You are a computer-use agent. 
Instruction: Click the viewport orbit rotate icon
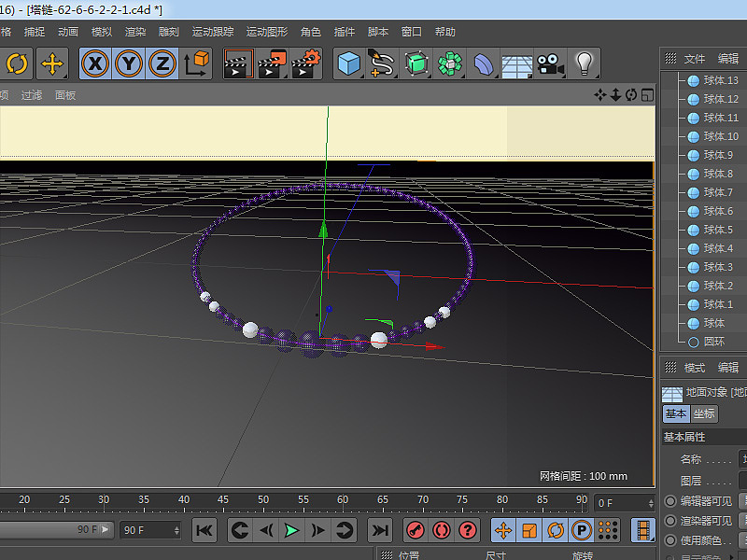click(631, 95)
